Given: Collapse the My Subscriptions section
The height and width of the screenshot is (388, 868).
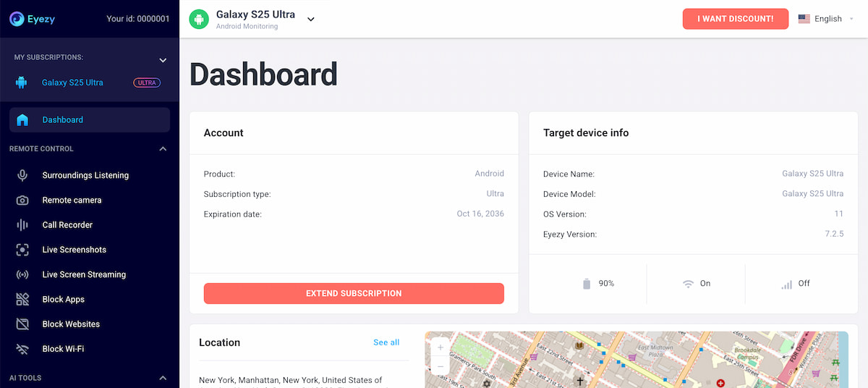Looking at the screenshot, I should point(163,60).
